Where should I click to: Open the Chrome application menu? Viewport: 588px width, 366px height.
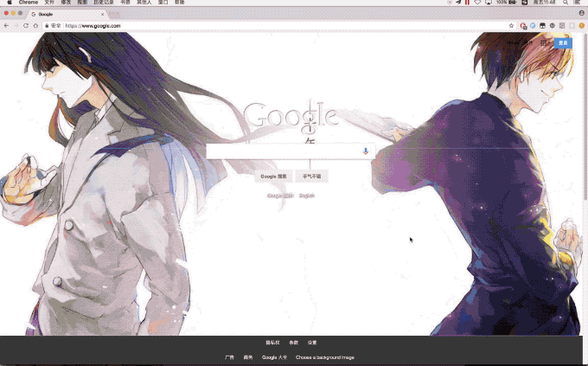pos(29,2)
